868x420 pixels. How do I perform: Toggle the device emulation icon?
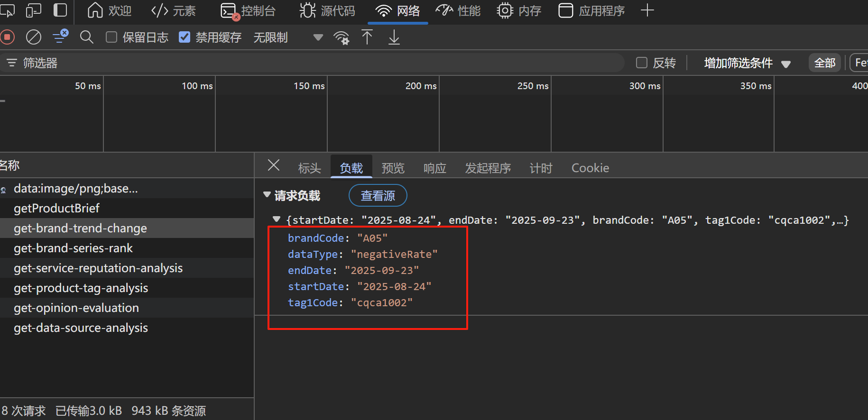click(x=33, y=10)
